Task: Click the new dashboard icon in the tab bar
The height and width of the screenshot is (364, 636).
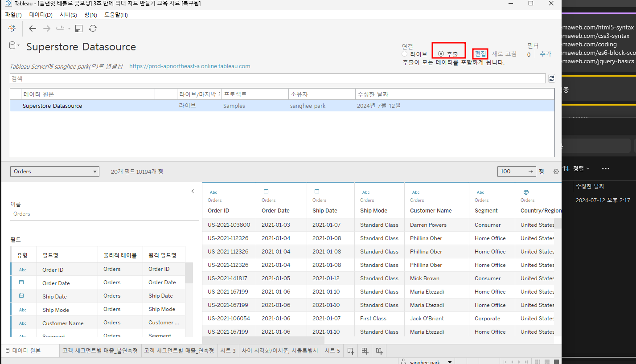Action: click(365, 351)
